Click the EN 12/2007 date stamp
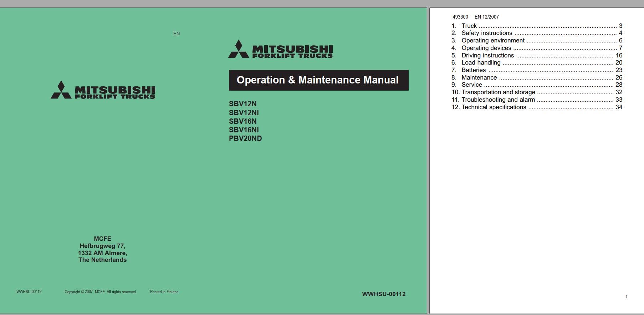The width and height of the screenshot is (644, 315). [487, 17]
